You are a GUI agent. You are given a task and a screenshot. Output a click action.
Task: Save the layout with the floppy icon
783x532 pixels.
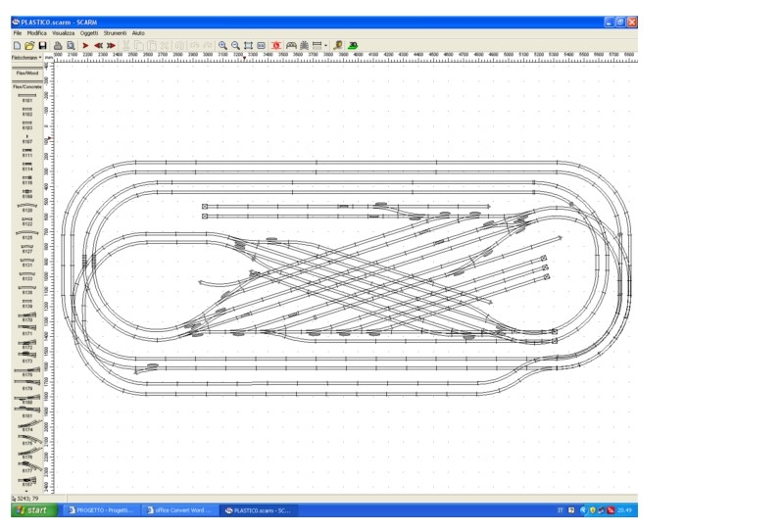click(x=42, y=45)
